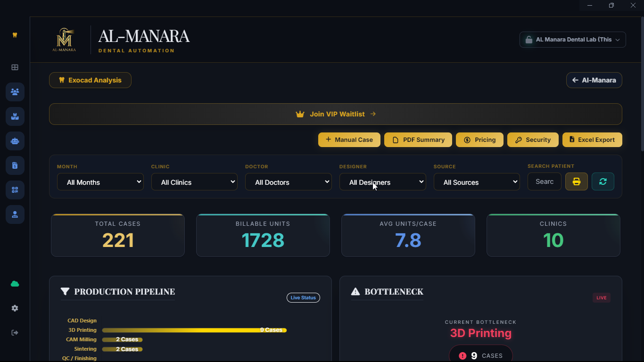The height and width of the screenshot is (362, 644).
Task: Click the Search Patient input field
Action: tap(545, 181)
